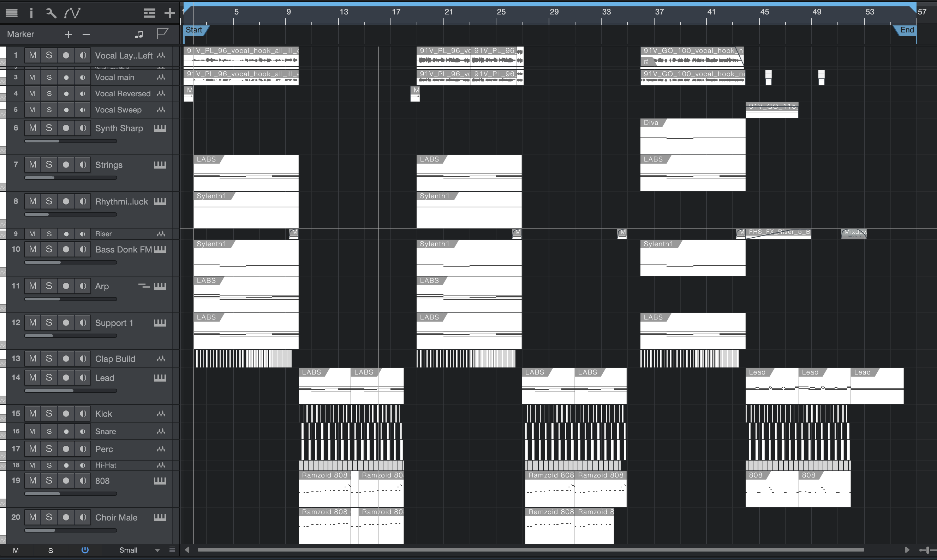The width and height of the screenshot is (937, 560).
Task: Expand automation envelope on Strings track
Action: tap(2, 187)
